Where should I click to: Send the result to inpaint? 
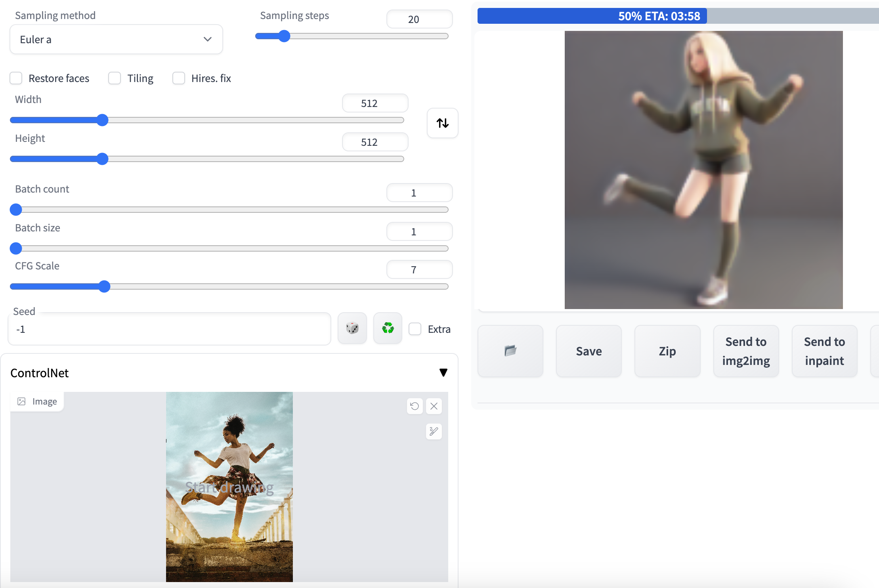pos(824,351)
